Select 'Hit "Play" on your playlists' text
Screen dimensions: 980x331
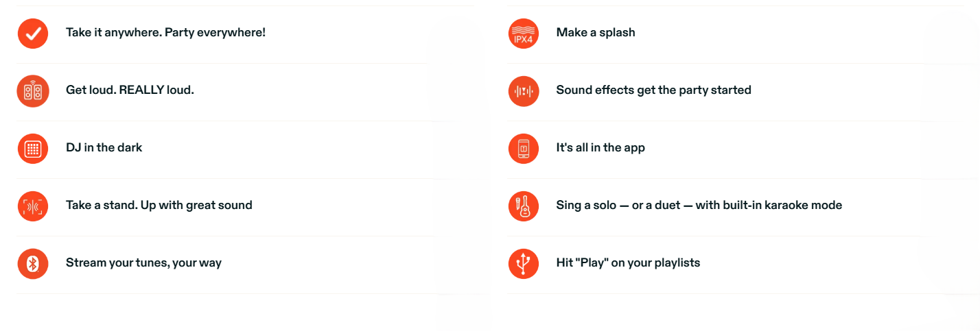click(x=628, y=262)
